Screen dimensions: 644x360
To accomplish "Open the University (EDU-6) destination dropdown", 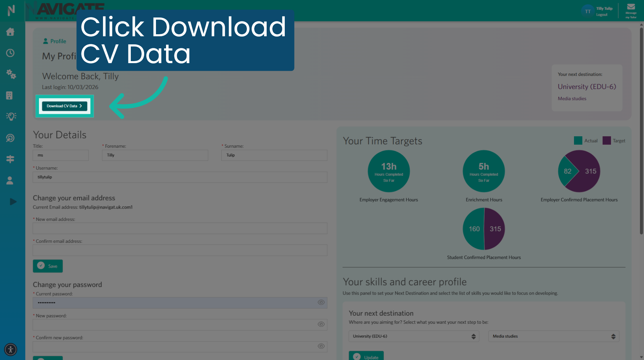I will tap(413, 336).
